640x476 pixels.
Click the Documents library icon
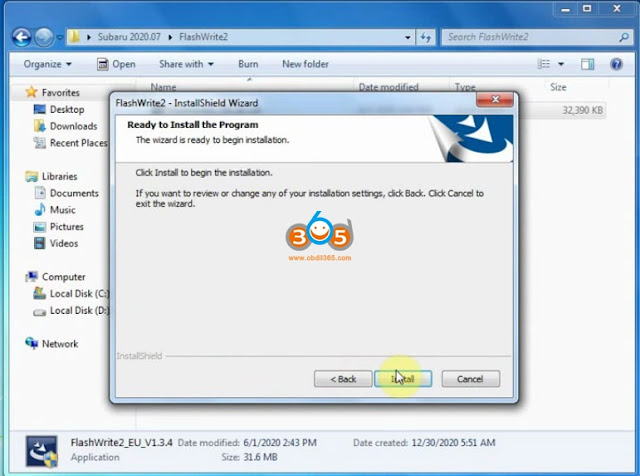coord(40,193)
